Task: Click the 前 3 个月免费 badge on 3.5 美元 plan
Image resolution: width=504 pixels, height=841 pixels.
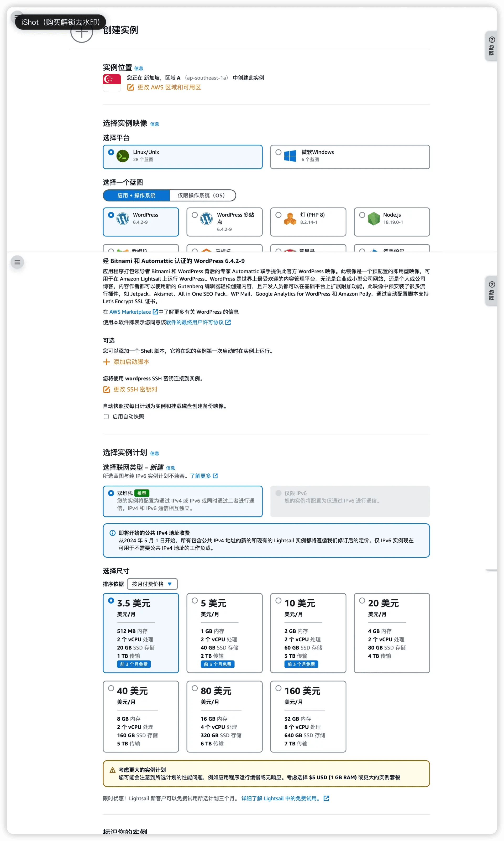Action: pyautogui.click(x=134, y=664)
